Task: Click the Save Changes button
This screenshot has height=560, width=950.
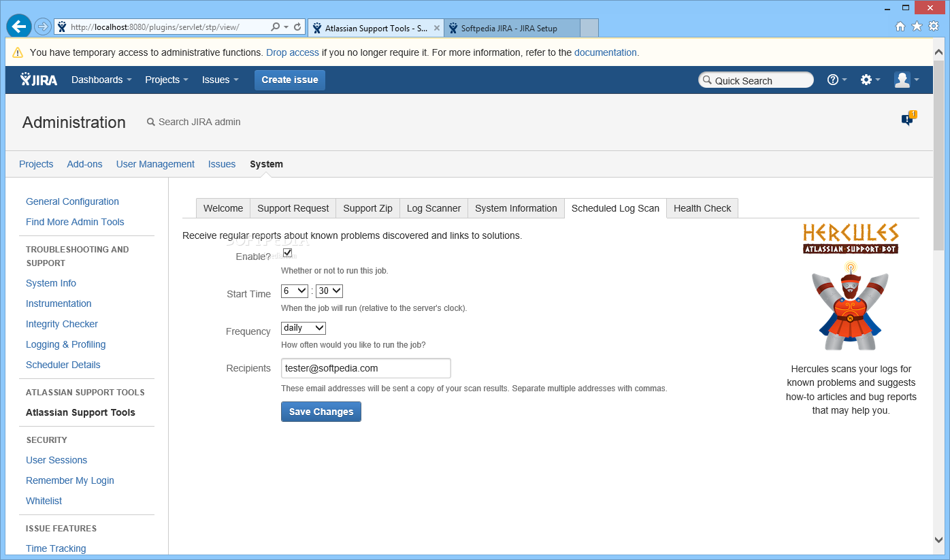Action: (321, 412)
